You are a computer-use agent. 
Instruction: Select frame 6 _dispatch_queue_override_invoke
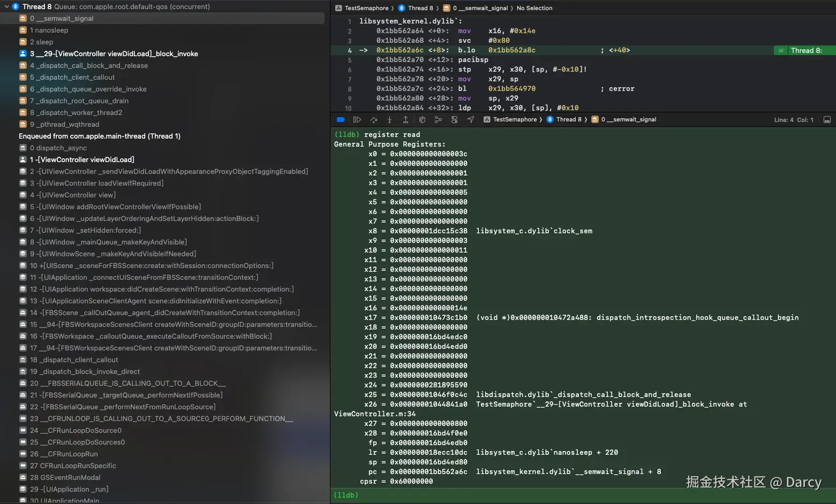(162, 89)
